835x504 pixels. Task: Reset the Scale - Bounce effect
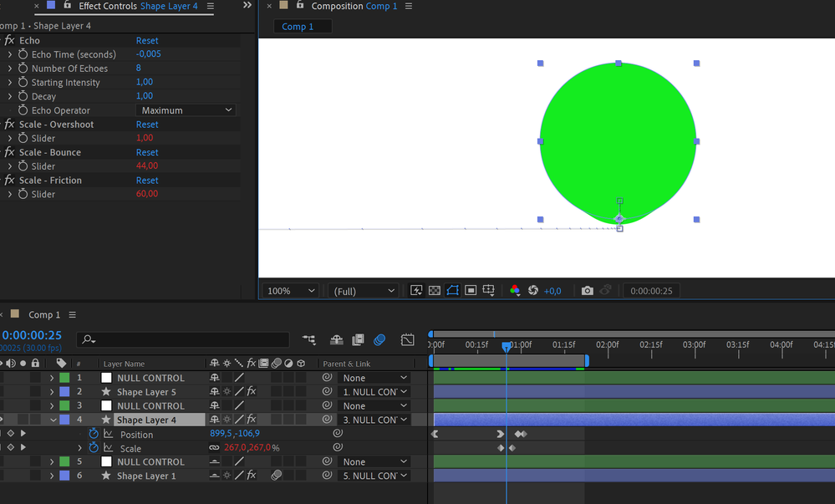pos(147,152)
